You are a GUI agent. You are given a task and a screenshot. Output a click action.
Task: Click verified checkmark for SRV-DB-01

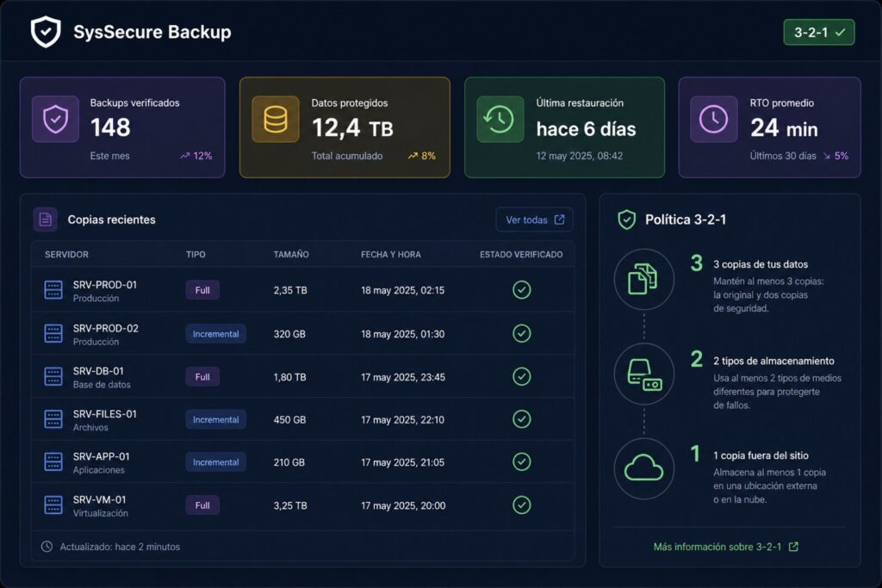coord(521,376)
